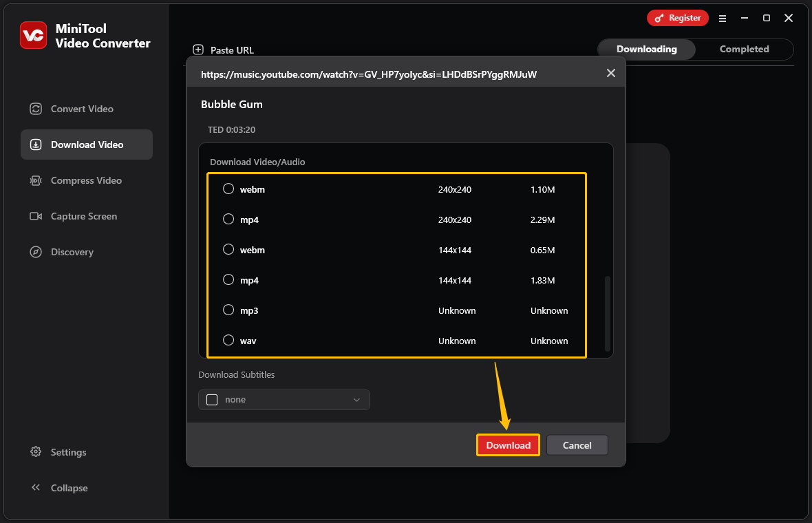Click the TED 0:03:20 duration text
The image size is (812, 523).
231,129
